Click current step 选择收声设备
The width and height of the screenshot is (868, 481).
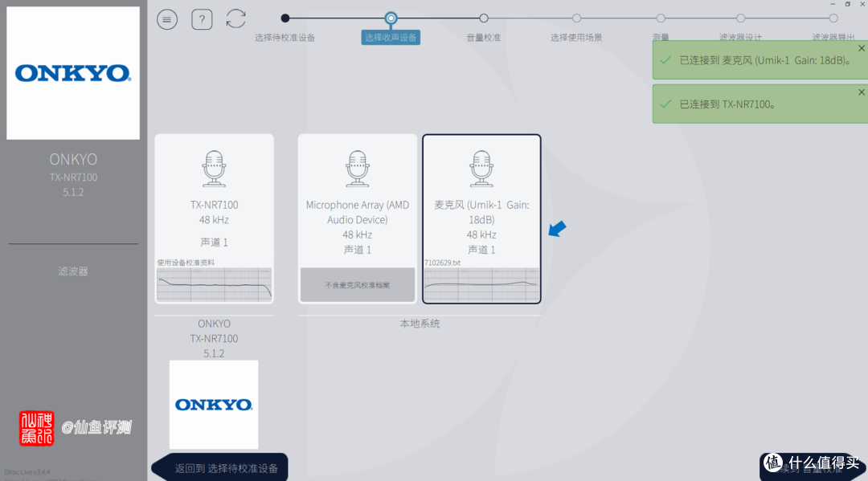click(391, 37)
